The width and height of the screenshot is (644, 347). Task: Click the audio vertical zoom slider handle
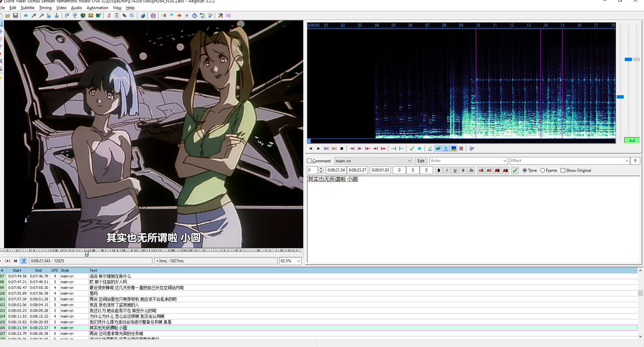point(628,59)
